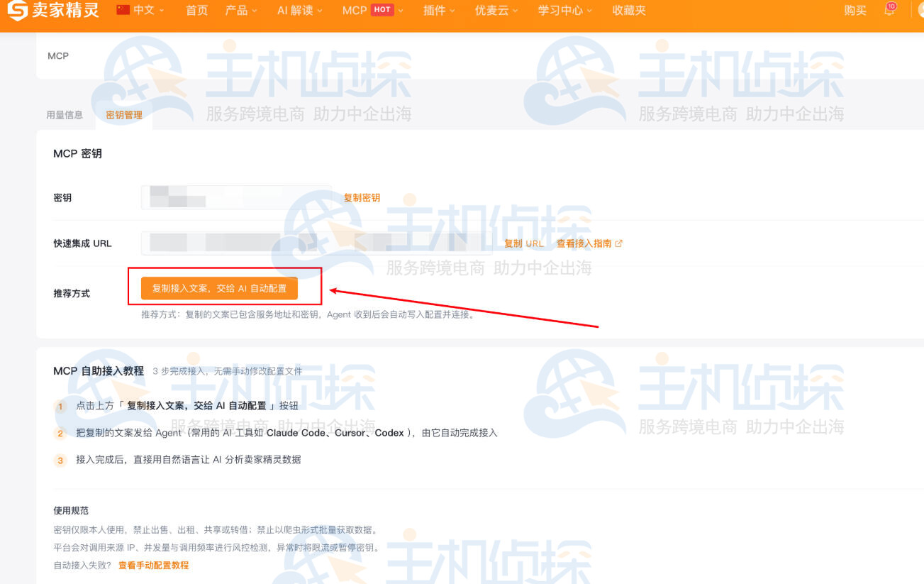Expand the 学习中心 menu
Screen dimensions: 924x584
click(565, 11)
